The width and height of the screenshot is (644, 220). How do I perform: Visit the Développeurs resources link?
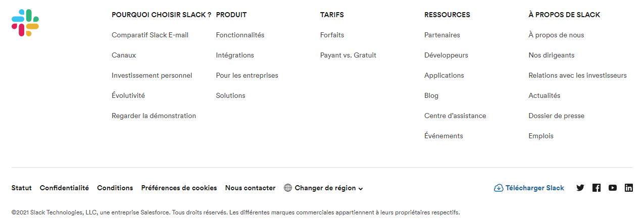[446, 55]
